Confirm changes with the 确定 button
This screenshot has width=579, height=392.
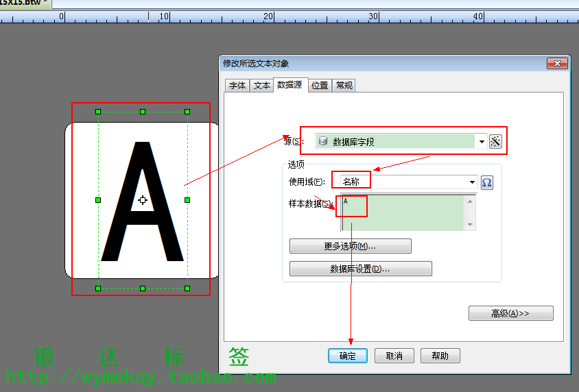point(348,356)
